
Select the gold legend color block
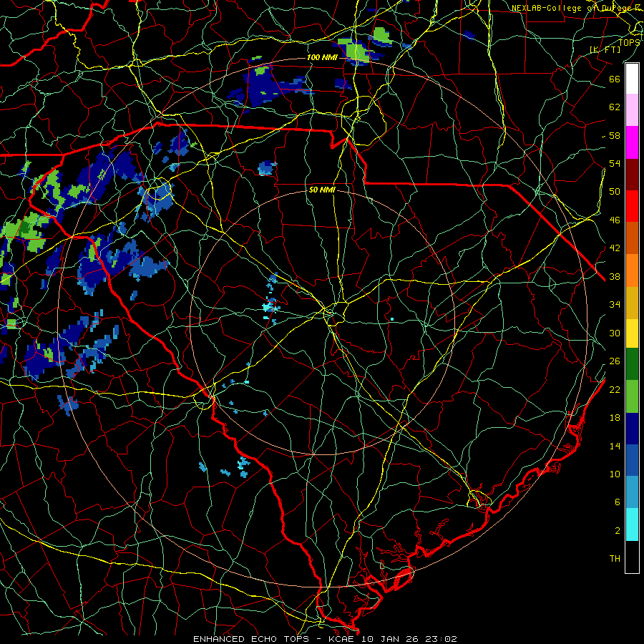pos(632,303)
